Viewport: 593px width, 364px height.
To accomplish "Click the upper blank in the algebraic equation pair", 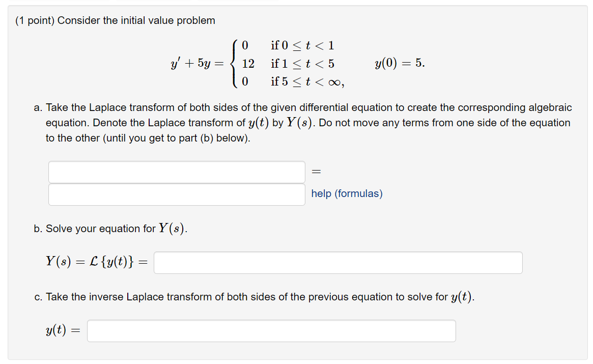I will tap(177, 172).
